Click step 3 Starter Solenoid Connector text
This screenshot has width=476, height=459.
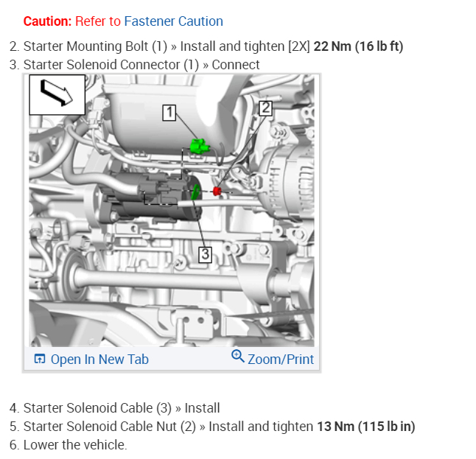point(135,65)
